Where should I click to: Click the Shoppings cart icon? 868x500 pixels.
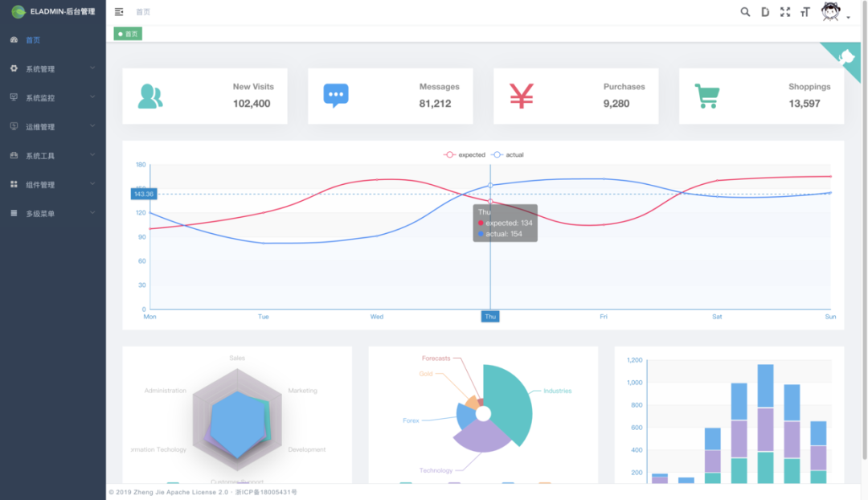[x=707, y=96]
